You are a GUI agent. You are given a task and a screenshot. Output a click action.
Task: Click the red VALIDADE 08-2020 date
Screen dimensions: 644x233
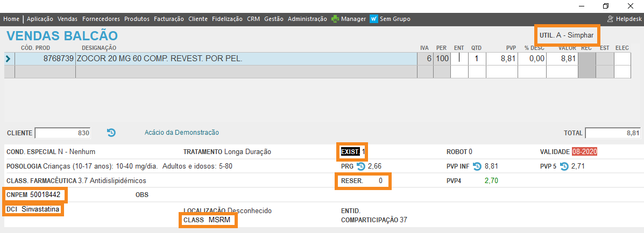click(584, 152)
